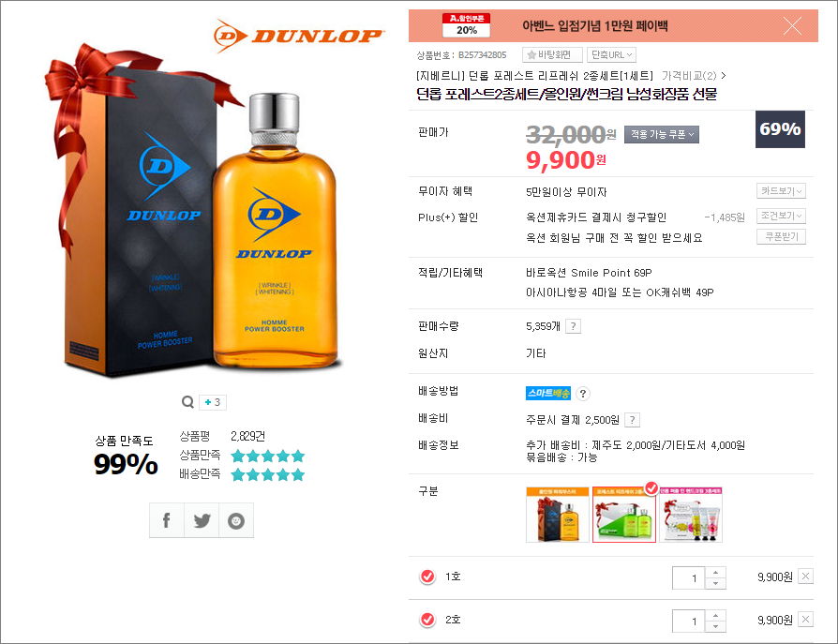Screen dimensions: 838x644
Task: Share product on Facebook
Action: click(166, 520)
